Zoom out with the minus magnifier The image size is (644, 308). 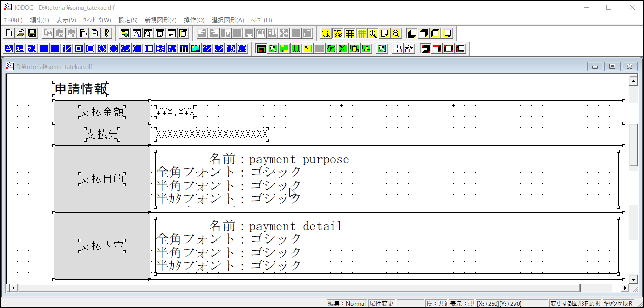[396, 32]
